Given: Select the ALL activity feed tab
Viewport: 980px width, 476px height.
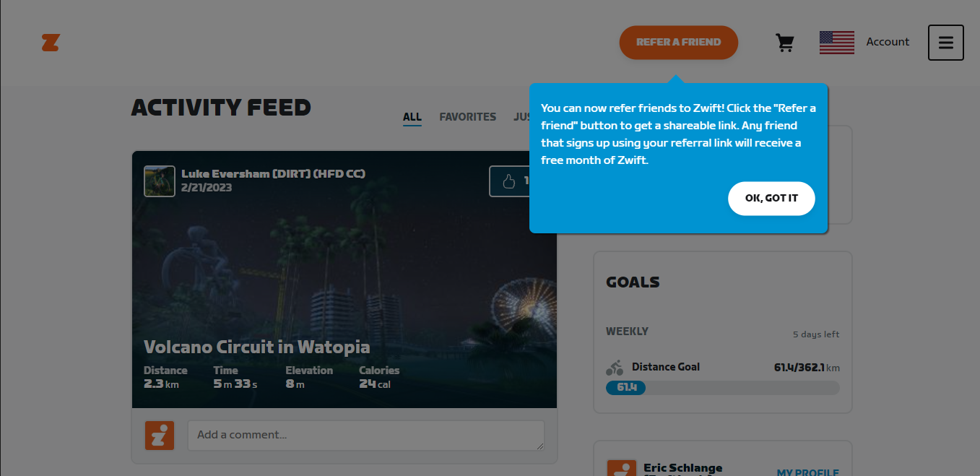Looking at the screenshot, I should (412, 117).
